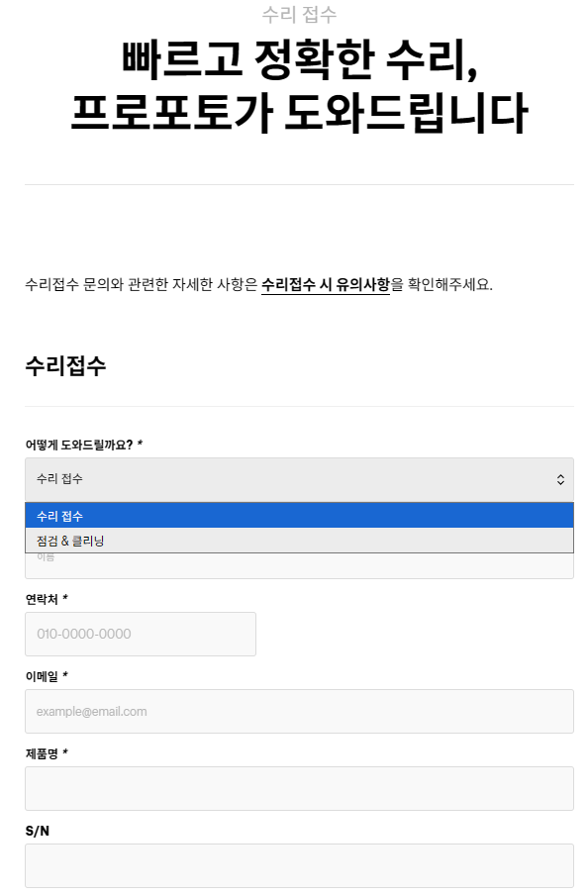Screen dimensions: 588x895
Task: Click the email field showing example@email.com
Action: click(x=299, y=711)
